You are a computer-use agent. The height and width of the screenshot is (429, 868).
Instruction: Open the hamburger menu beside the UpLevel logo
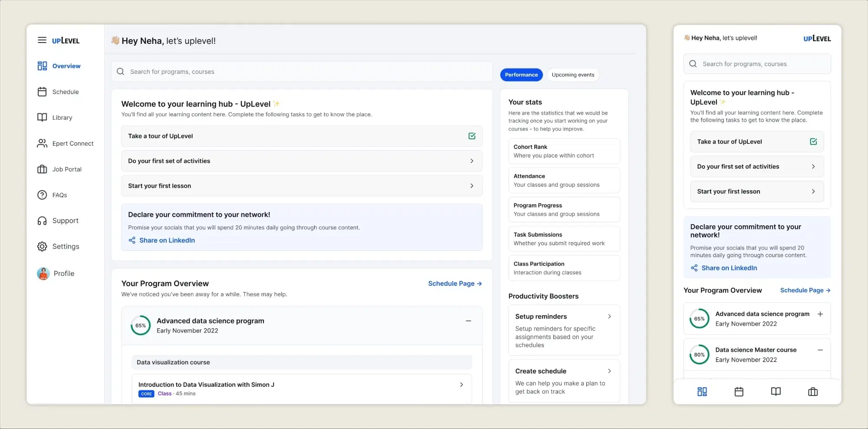[x=42, y=40]
